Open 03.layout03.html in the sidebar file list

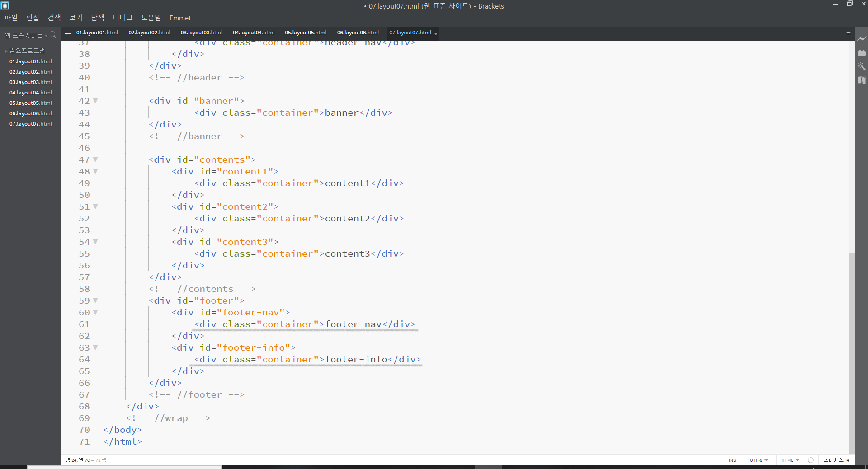(x=31, y=82)
